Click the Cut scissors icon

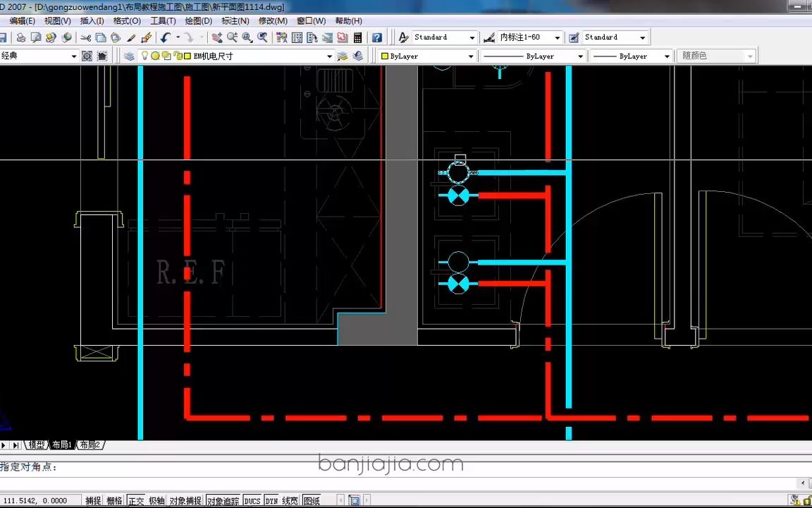86,37
